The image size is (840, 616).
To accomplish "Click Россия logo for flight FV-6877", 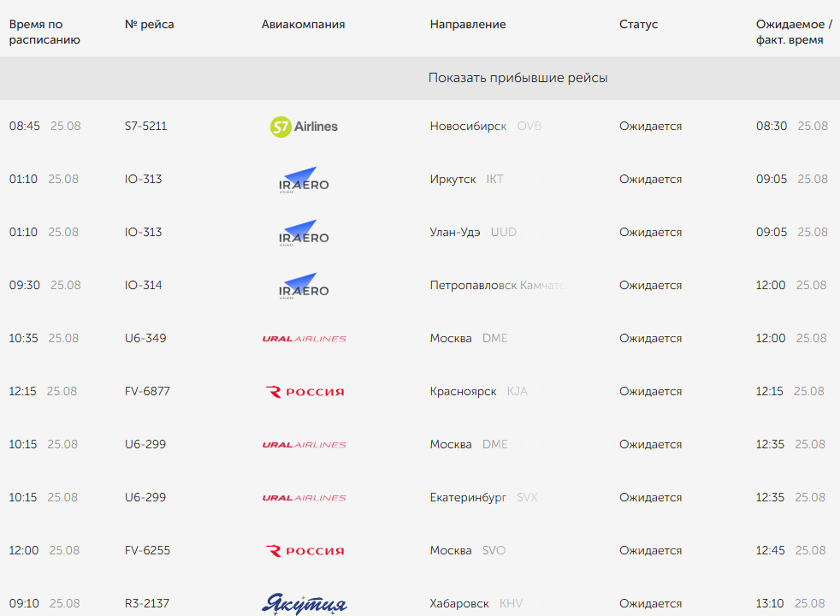I will click(x=305, y=392).
